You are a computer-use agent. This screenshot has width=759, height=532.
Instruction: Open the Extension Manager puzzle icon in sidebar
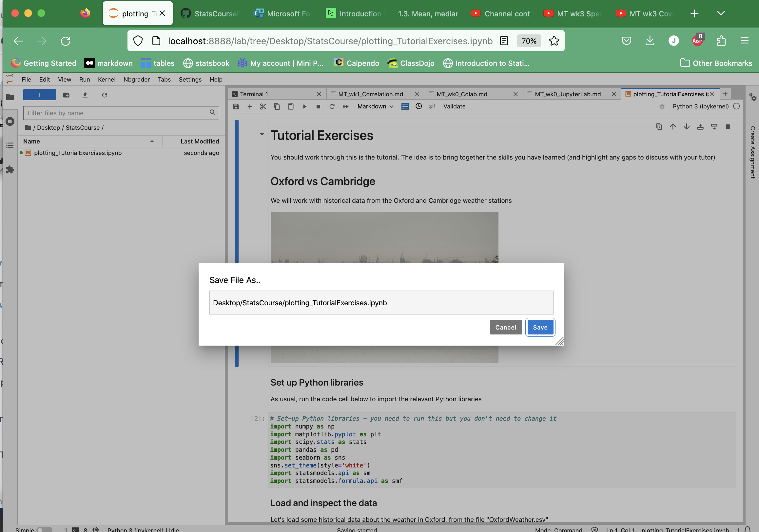(x=10, y=170)
